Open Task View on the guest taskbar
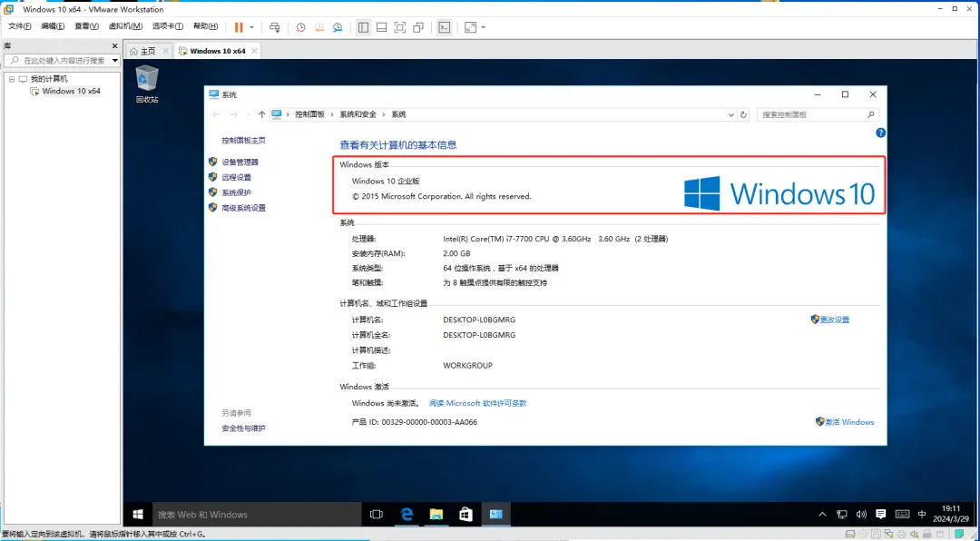This screenshot has height=541, width=980. tap(377, 514)
